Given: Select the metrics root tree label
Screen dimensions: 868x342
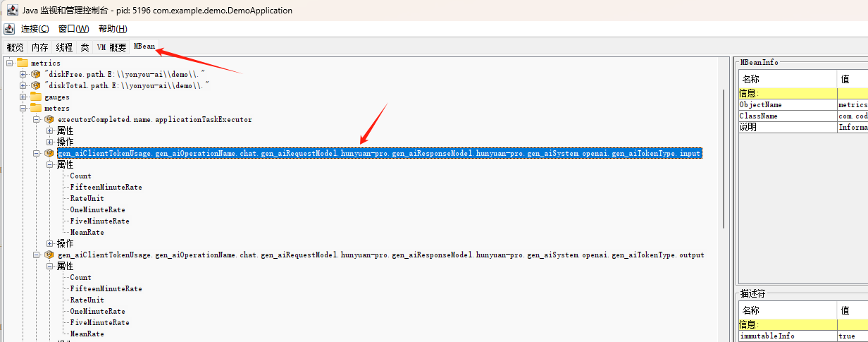Looking at the screenshot, I should tap(46, 63).
